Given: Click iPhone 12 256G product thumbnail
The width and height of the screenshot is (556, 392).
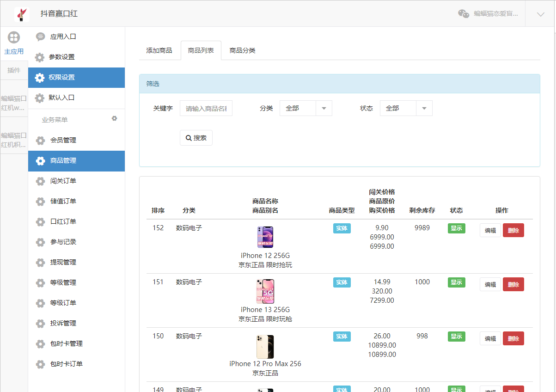Looking at the screenshot, I should pos(265,237).
